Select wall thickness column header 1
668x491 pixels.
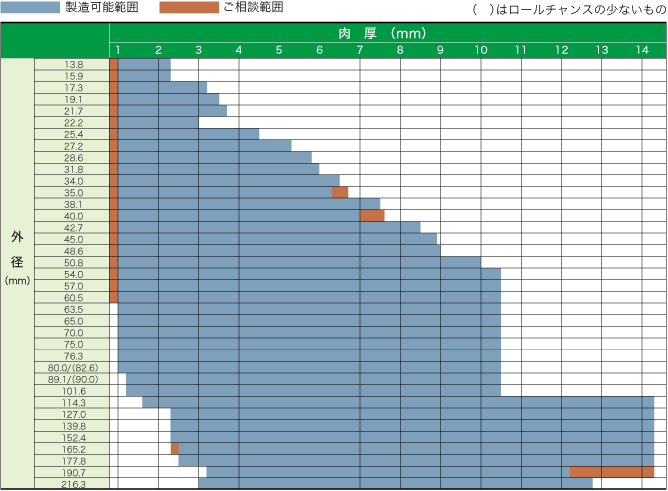(118, 50)
